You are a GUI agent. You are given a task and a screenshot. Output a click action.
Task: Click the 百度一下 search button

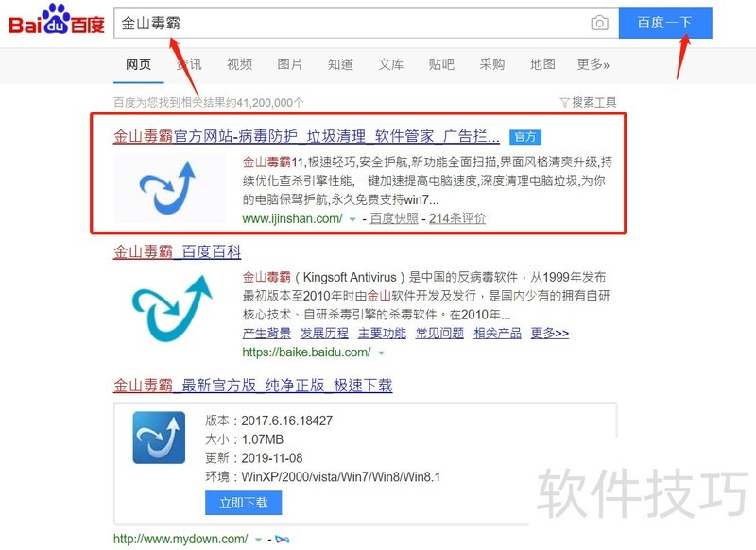coord(665,23)
